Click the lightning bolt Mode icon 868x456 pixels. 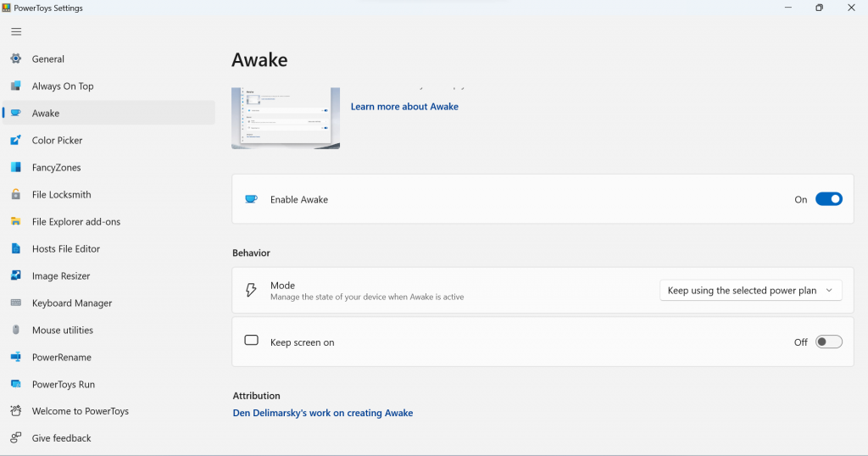251,290
